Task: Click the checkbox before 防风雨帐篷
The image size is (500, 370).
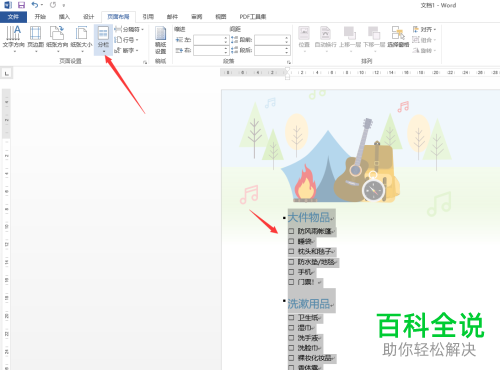Action: (291, 231)
